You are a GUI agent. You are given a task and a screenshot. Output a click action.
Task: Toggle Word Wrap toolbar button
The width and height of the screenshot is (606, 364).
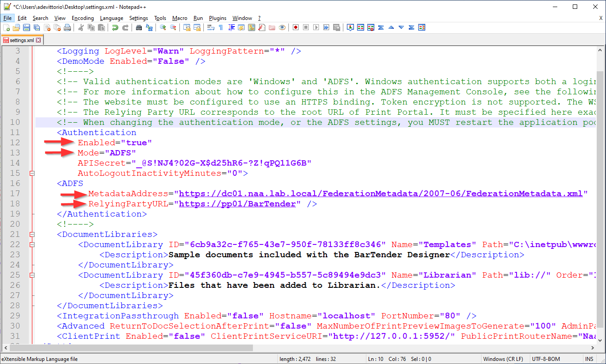point(210,27)
